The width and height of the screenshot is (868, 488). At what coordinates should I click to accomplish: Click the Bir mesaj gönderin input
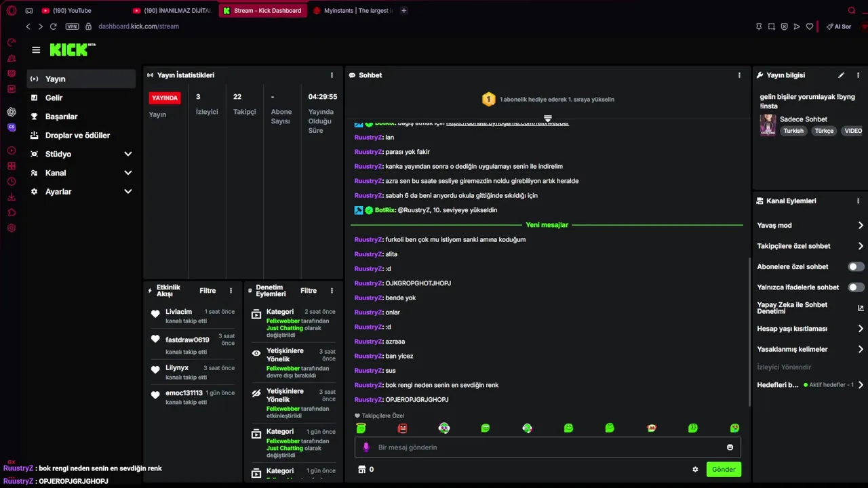pos(548,447)
